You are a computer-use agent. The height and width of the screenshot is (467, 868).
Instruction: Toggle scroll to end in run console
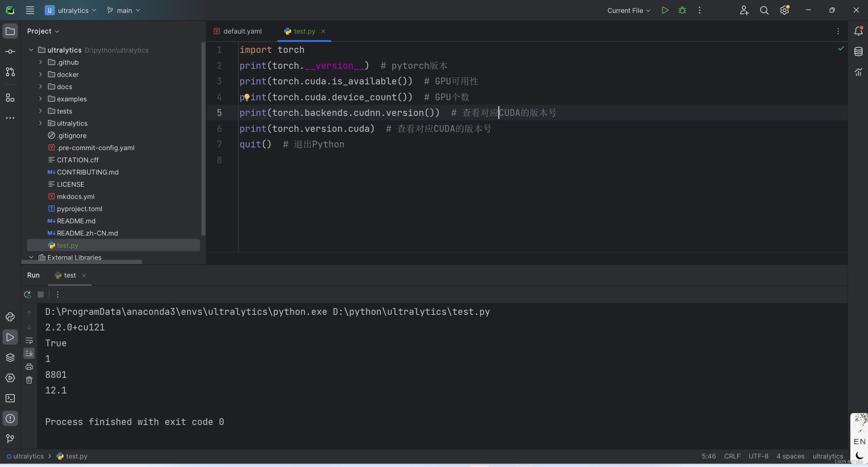(29, 353)
